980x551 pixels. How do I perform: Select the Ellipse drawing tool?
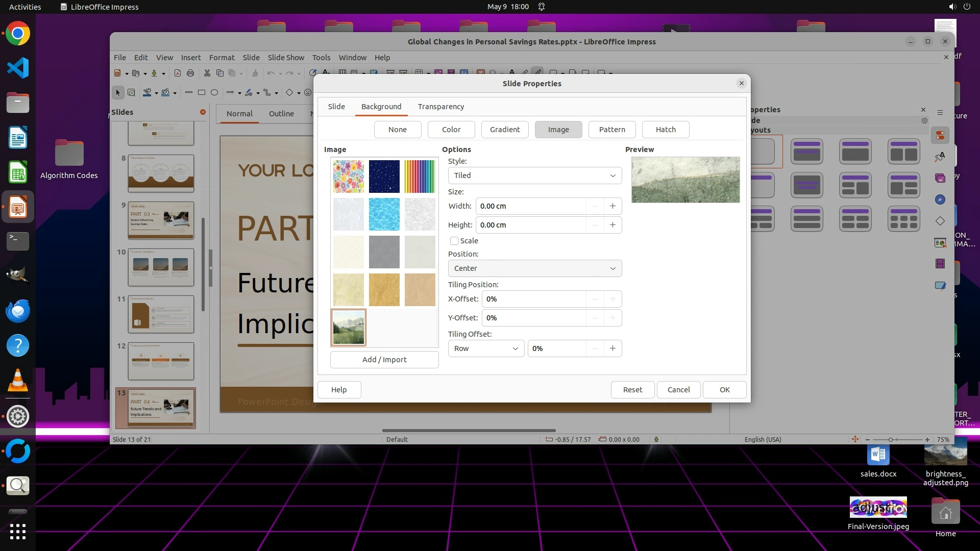point(214,92)
